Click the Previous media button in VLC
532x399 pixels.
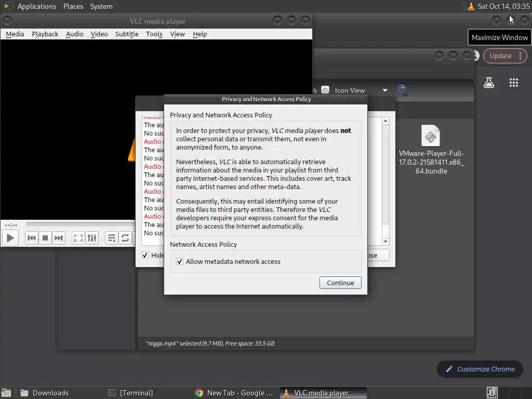point(32,238)
